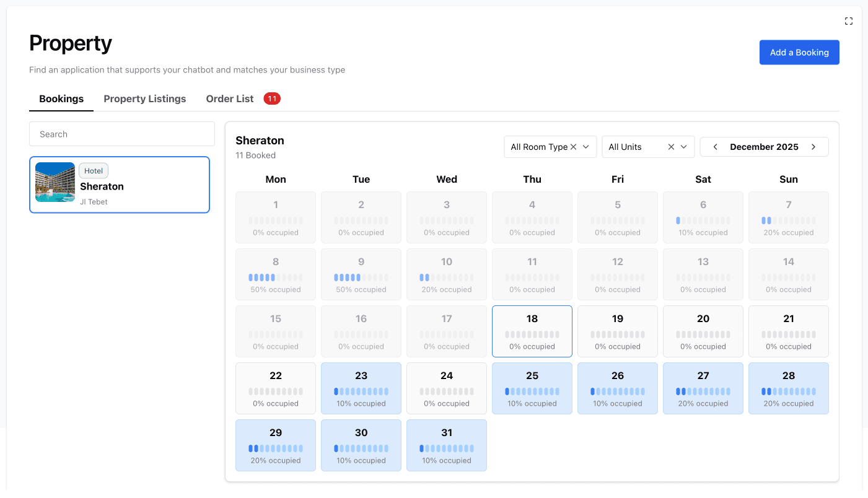
Task: Go to previous month using the left chevron
Action: coord(715,147)
